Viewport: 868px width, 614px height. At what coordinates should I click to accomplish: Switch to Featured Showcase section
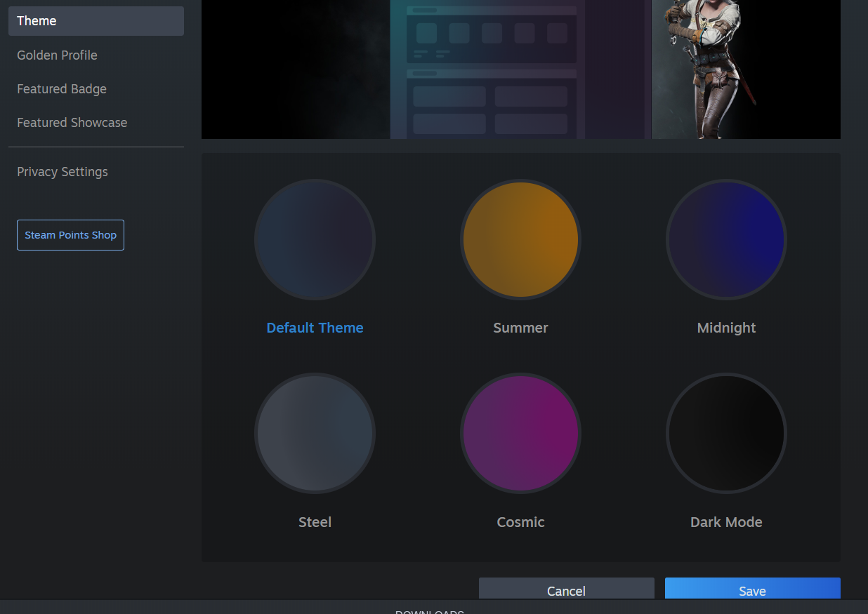[72, 123]
